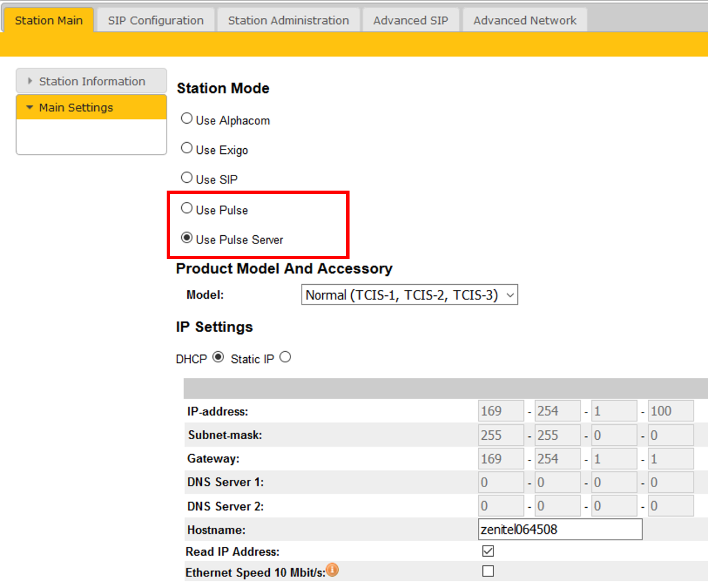The image size is (708, 588).
Task: Click the Station Main tab
Action: click(x=49, y=21)
